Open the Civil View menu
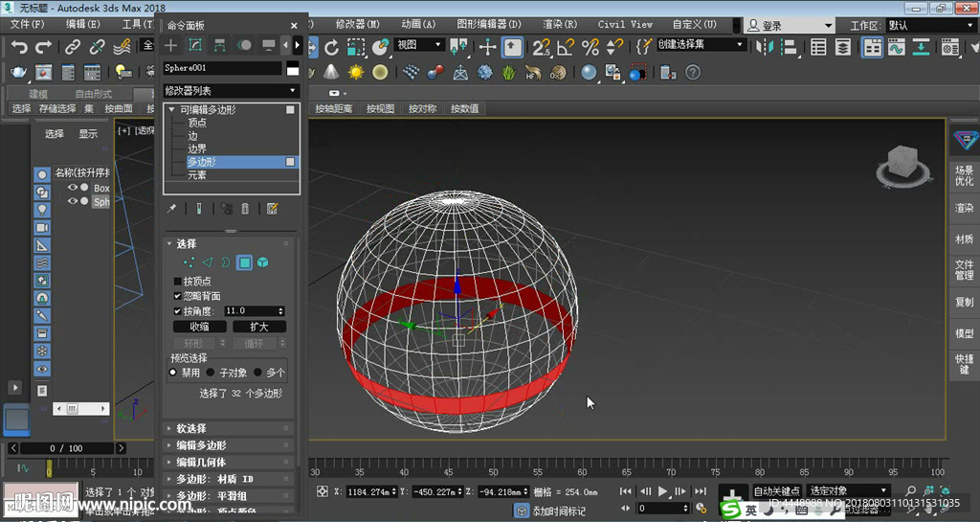This screenshot has height=522, width=980. 625,24
